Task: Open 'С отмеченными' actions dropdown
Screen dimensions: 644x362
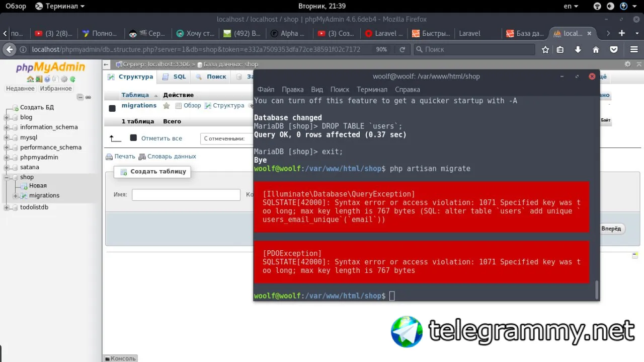Action: (x=226, y=138)
